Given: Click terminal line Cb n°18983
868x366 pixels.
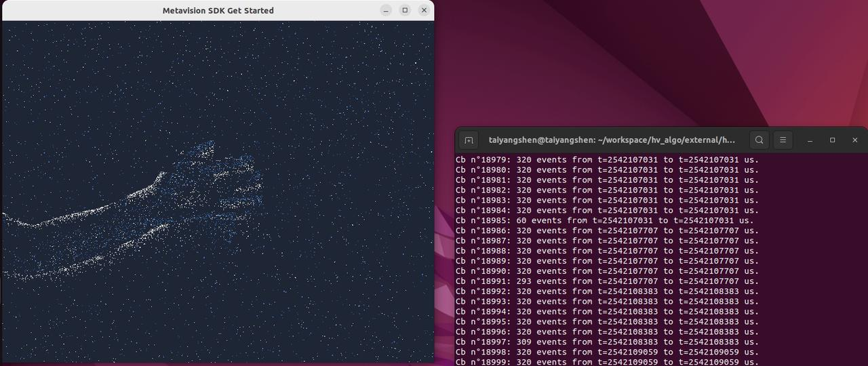Looking at the screenshot, I should click(x=607, y=200).
